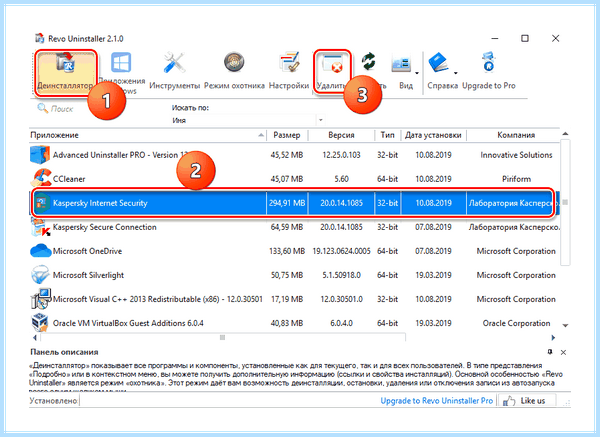600x437 pixels.
Task: Click the Like us button
Action: point(528,401)
